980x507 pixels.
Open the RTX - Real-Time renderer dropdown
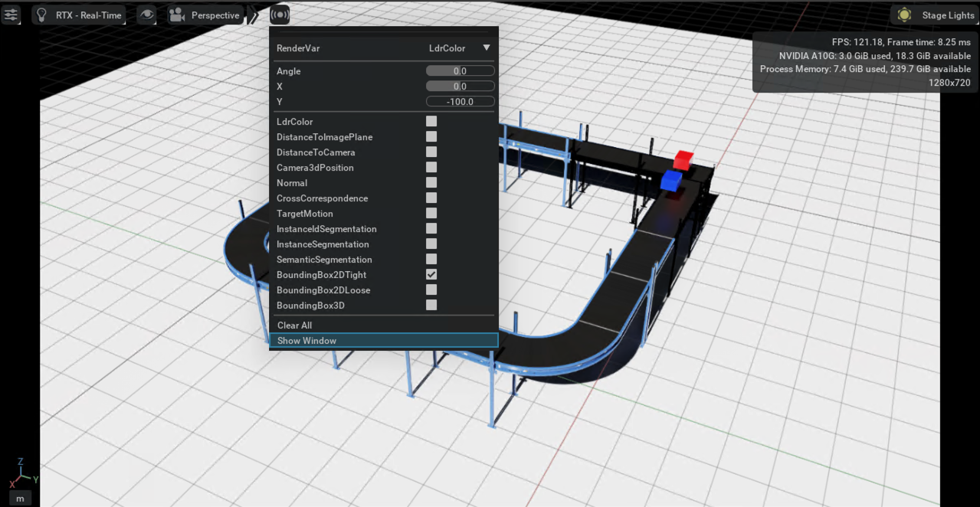coord(88,15)
